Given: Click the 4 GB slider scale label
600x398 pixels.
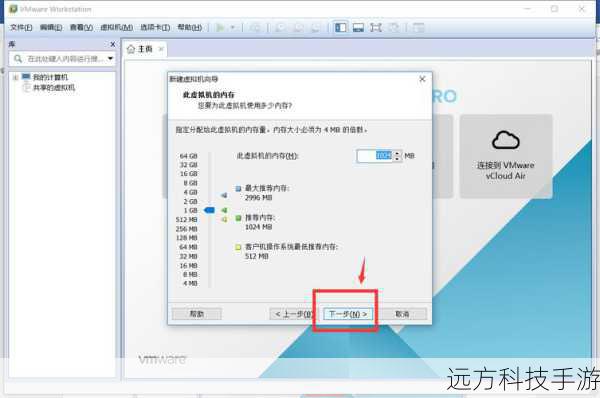Looking at the screenshot, I should coord(190,192).
